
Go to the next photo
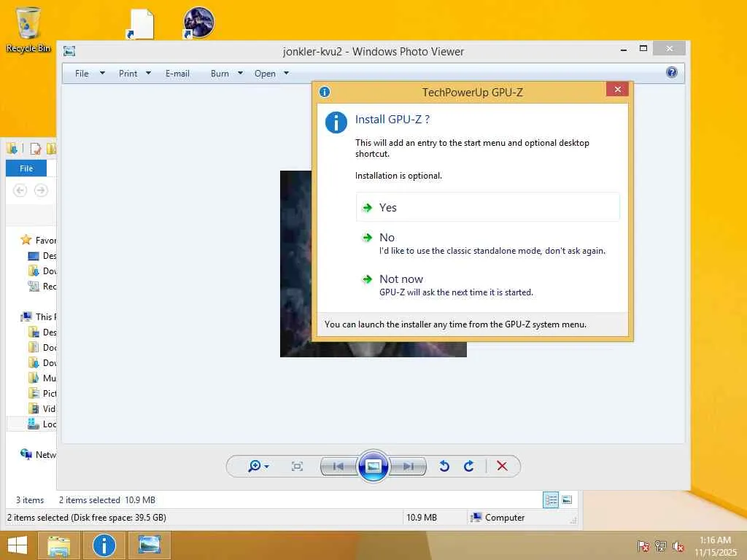(409, 466)
